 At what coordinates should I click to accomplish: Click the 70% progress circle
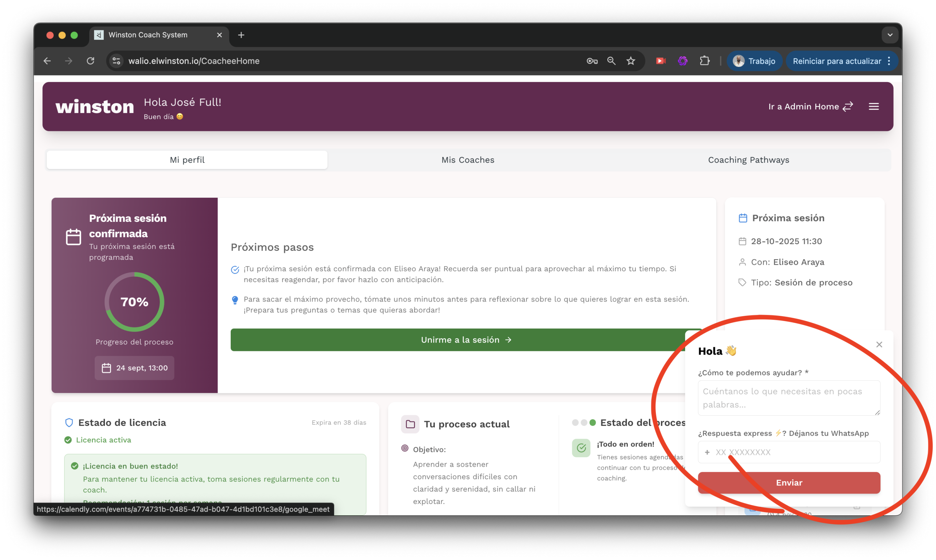click(134, 302)
